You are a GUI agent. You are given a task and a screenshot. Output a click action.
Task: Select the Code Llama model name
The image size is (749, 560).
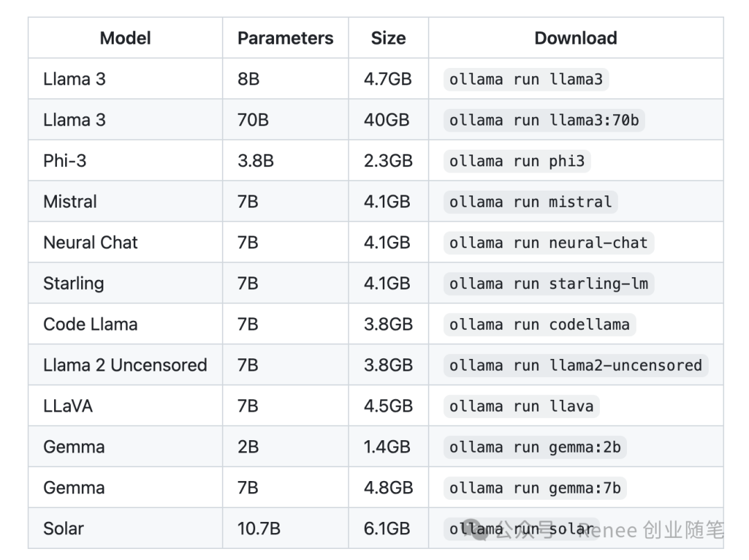[x=90, y=324]
